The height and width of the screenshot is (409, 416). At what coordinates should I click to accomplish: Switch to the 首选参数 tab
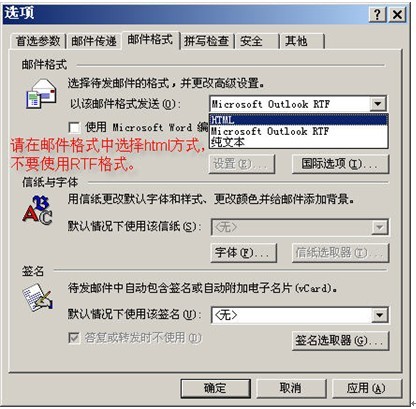click(x=38, y=41)
